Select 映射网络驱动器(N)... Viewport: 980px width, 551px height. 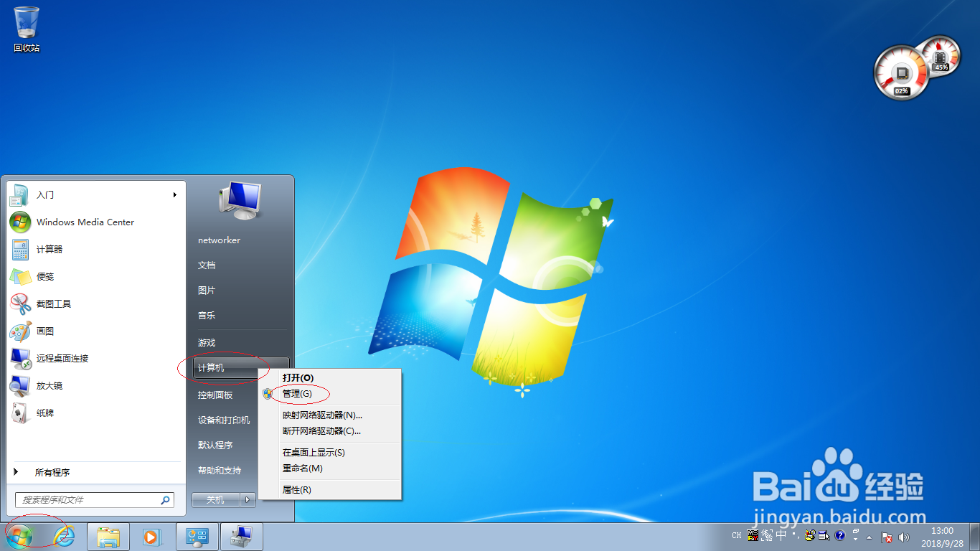point(329,415)
